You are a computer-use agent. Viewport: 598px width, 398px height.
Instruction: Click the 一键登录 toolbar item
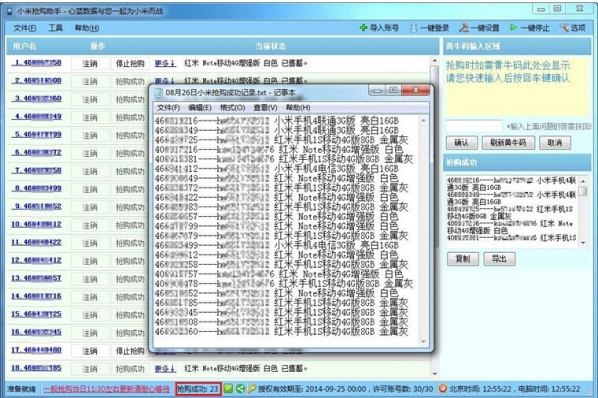(429, 28)
